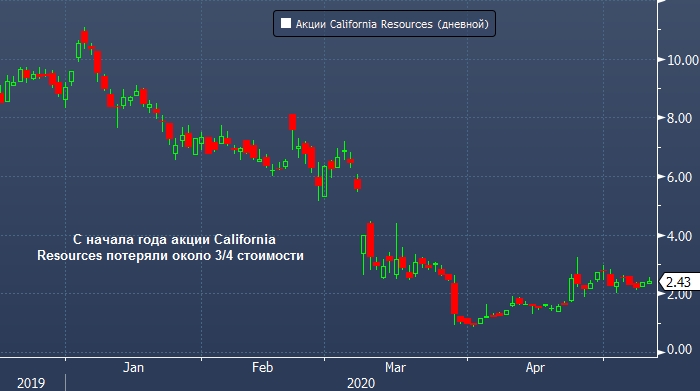Click the Apr month label
The width and height of the screenshot is (700, 391).
(535, 367)
